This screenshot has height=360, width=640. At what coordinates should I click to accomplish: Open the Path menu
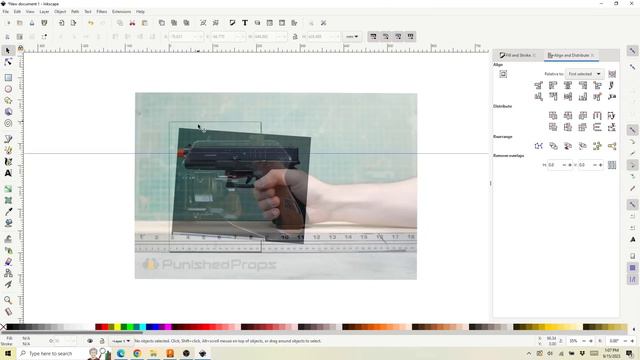(x=75, y=12)
